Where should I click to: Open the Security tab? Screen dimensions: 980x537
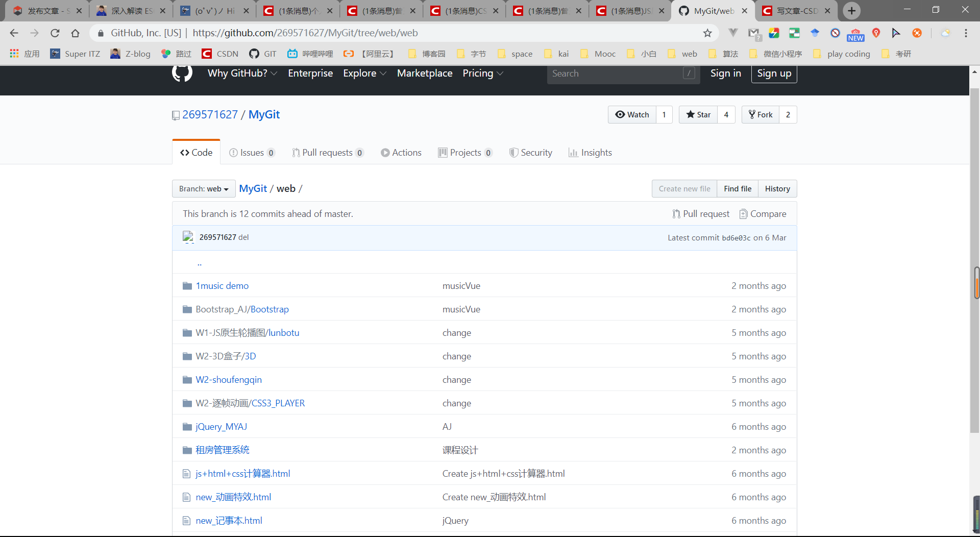coord(531,153)
